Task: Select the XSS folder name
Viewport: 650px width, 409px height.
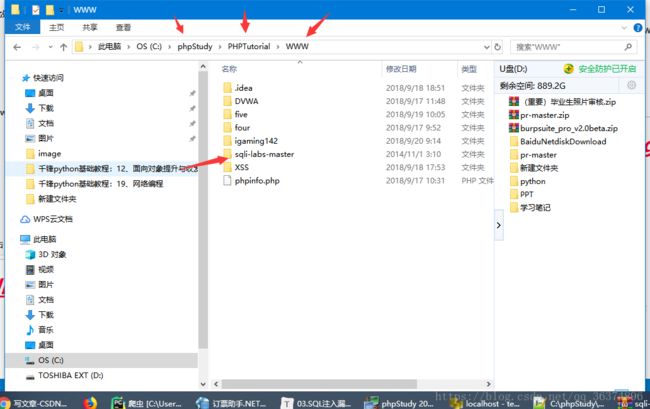Action: tap(242, 167)
